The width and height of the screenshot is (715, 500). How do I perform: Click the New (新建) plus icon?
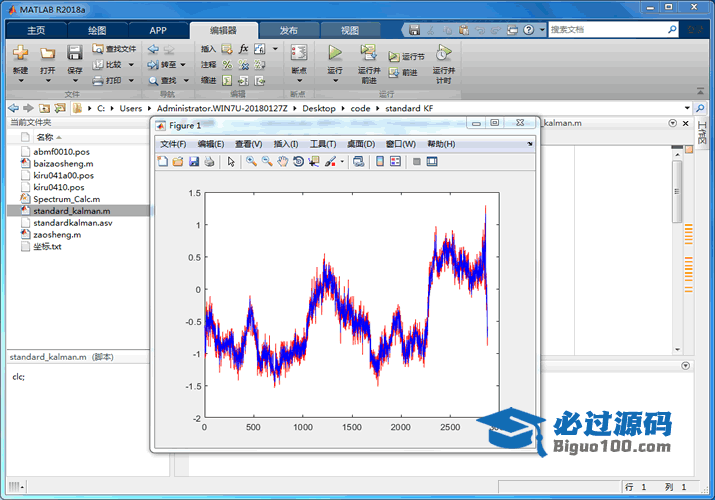click(x=20, y=53)
